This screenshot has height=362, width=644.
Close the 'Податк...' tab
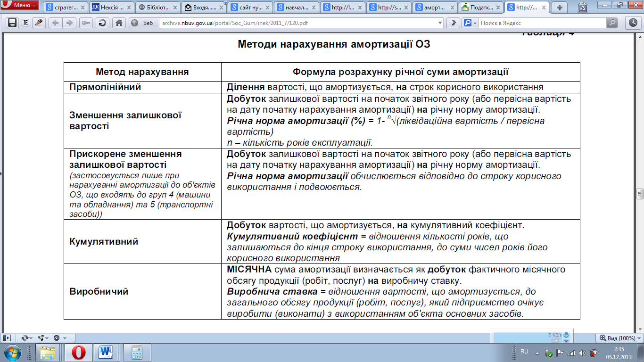tap(498, 8)
